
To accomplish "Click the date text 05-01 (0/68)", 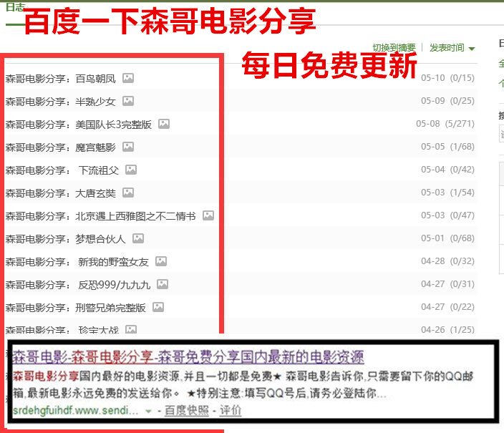I will click(x=447, y=238).
